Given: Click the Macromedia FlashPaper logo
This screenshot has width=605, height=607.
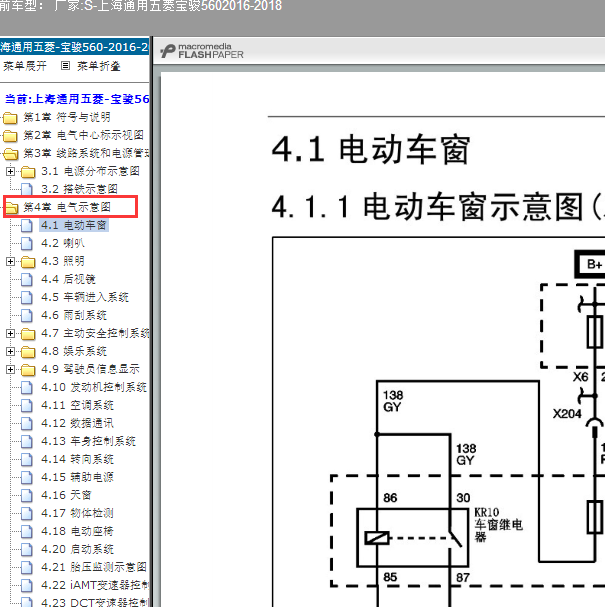Looking at the screenshot, I should [x=202, y=51].
